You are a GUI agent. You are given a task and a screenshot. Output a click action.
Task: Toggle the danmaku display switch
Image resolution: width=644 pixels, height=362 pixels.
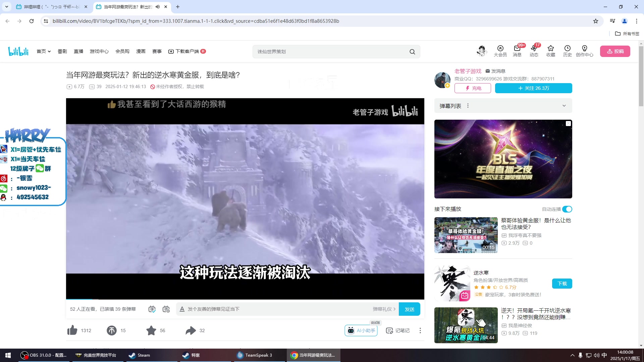click(152, 309)
